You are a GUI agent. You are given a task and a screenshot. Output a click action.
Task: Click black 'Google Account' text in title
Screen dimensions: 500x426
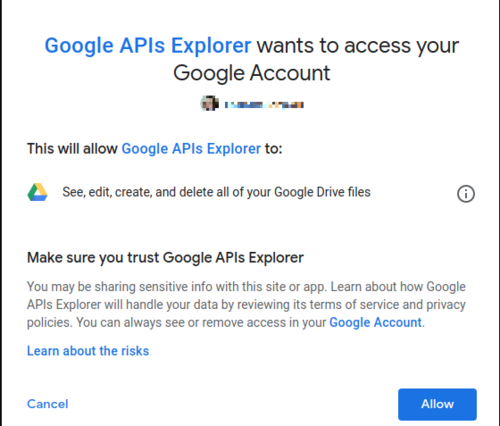pyautogui.click(x=252, y=73)
